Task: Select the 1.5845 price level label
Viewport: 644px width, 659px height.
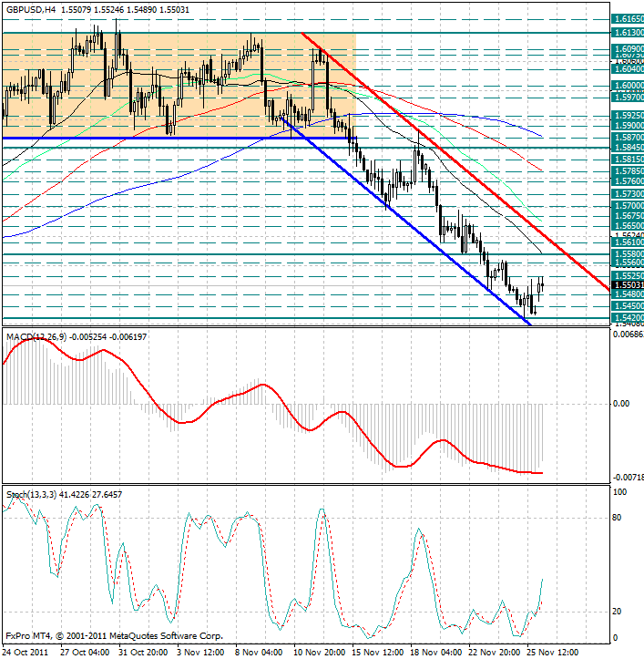Action: click(628, 147)
